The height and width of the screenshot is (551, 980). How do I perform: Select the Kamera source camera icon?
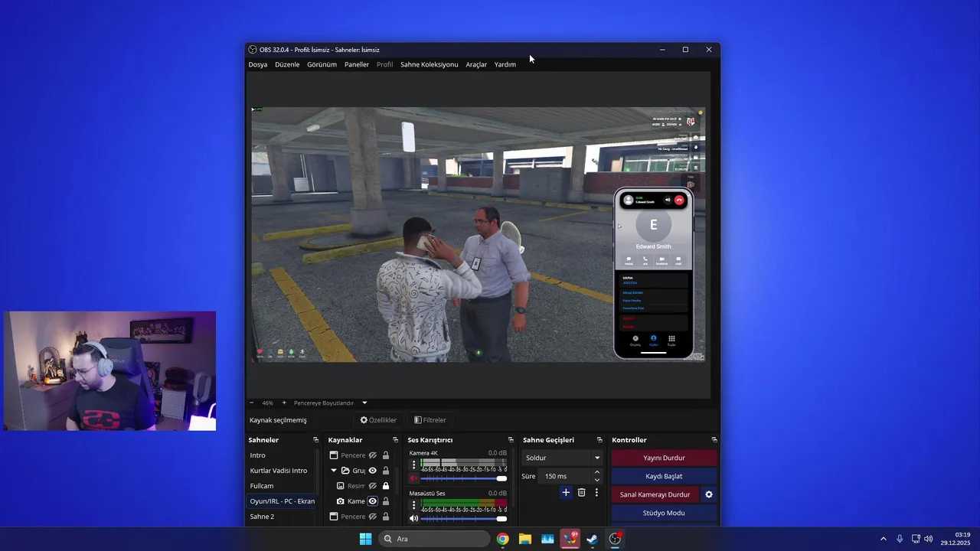(341, 501)
